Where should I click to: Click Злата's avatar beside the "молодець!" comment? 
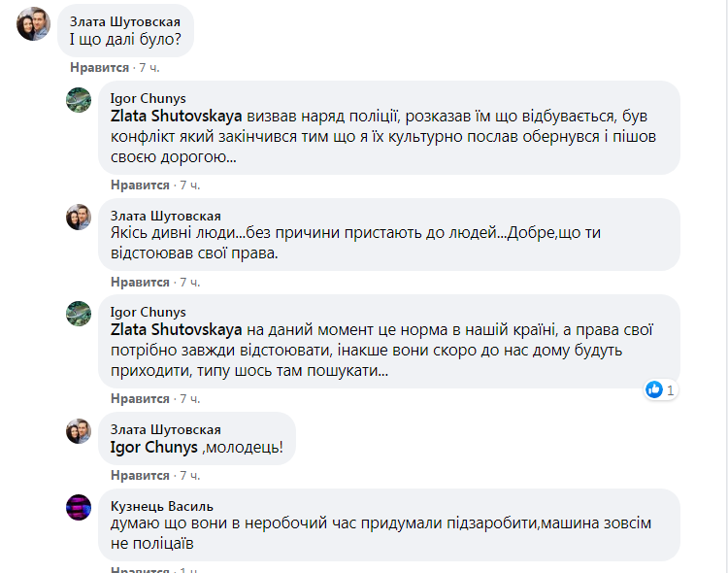[79, 430]
